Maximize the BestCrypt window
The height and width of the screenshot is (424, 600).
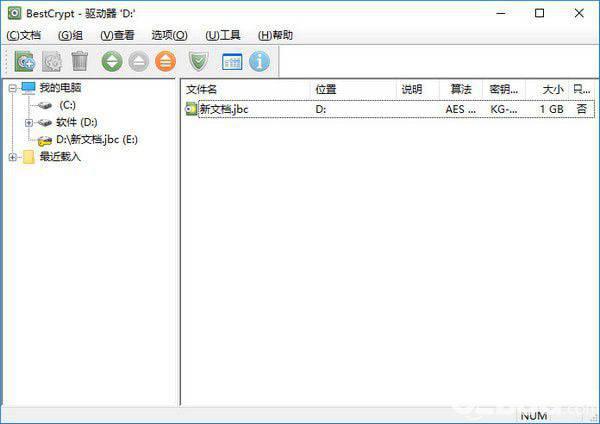coord(540,13)
